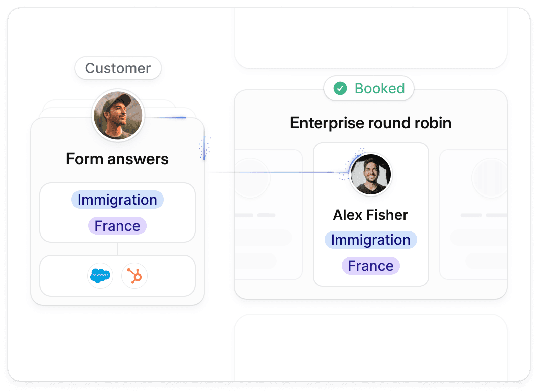
Task: Click the Alex Fisher name
Action: coord(370,215)
